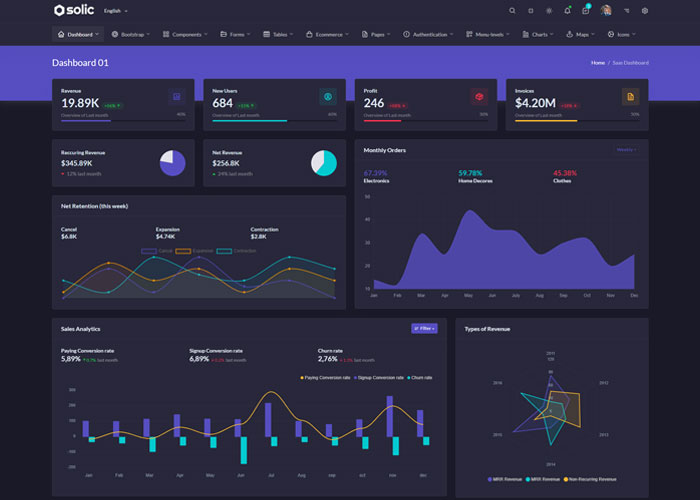Expand the Monthly dropdown in Monthly Orders
This screenshot has width=700, height=500.
tap(626, 150)
